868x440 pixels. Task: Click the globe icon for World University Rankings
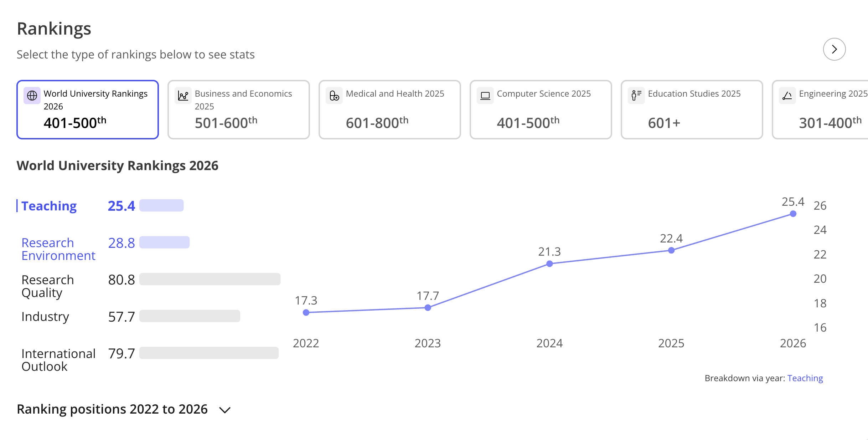[x=32, y=96]
